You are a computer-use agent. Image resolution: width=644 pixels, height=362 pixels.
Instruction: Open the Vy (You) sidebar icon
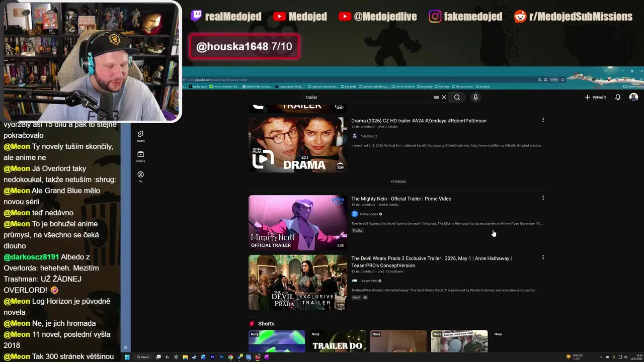pos(140,176)
